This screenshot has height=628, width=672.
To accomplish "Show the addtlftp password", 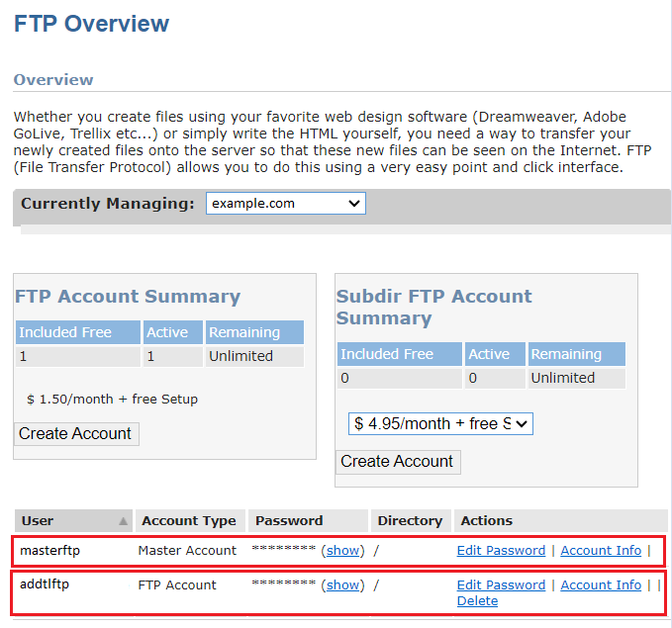I will click(x=342, y=585).
